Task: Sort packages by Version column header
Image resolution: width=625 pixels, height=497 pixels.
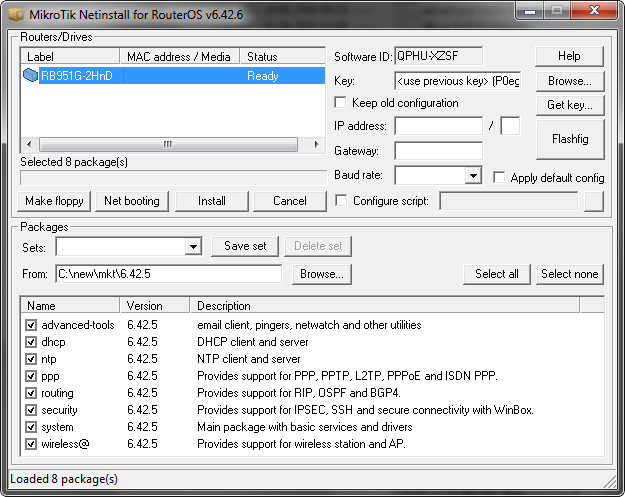Action: (155, 306)
